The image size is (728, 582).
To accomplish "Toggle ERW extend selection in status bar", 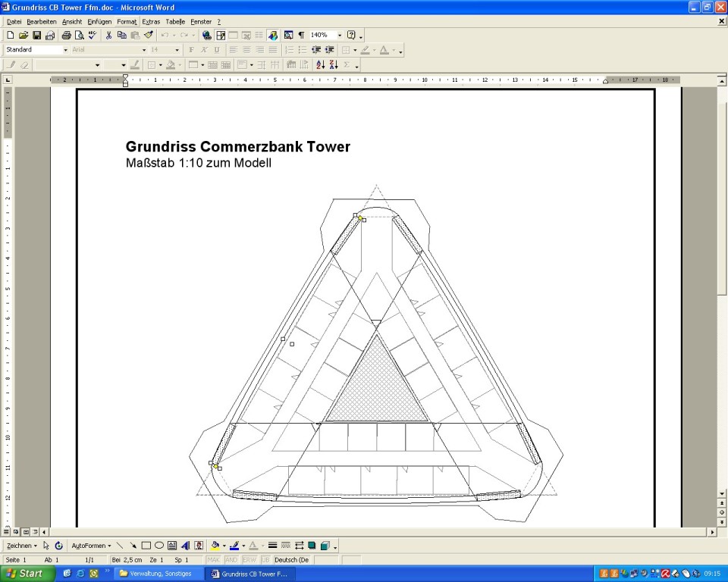I will point(249,560).
